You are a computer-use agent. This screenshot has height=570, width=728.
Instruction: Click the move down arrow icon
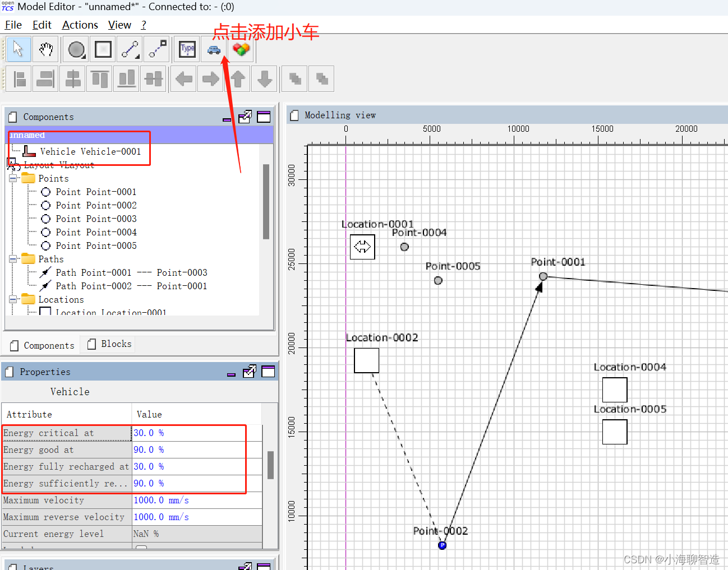click(265, 78)
